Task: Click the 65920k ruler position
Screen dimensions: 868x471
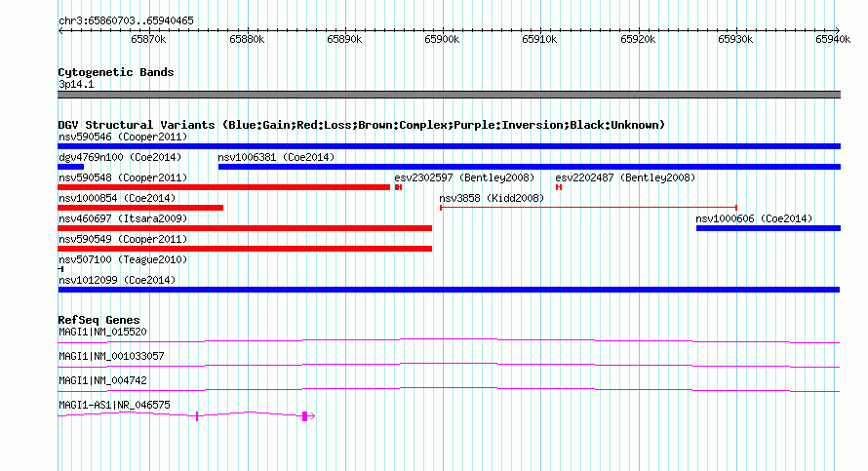Action: click(x=638, y=39)
